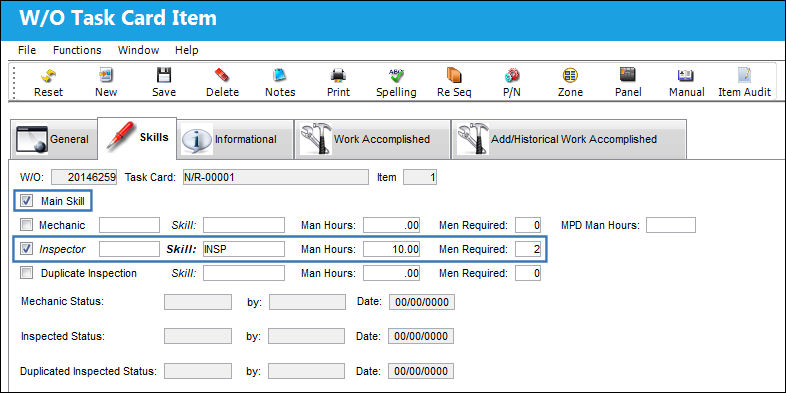Toggle the Inspector checkbox
The width and height of the screenshot is (786, 393).
pos(27,249)
